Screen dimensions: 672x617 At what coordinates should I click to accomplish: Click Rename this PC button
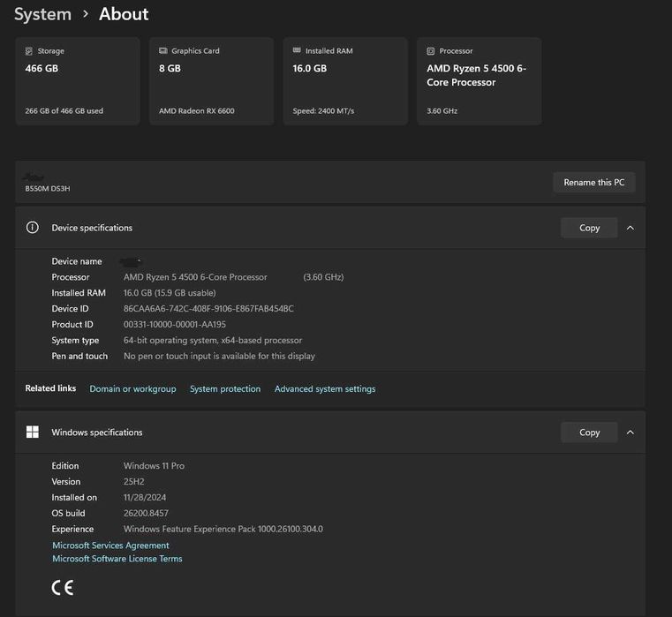click(x=594, y=183)
